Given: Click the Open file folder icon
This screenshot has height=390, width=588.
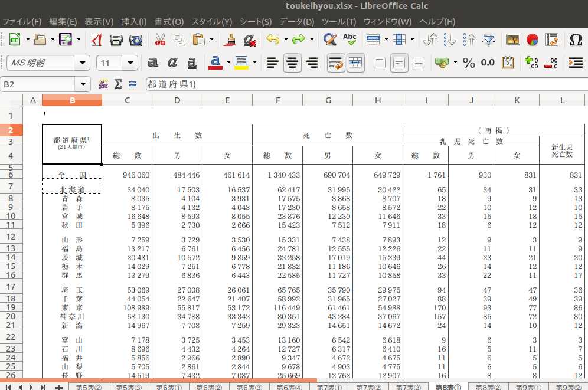Looking at the screenshot, I should tap(40, 40).
